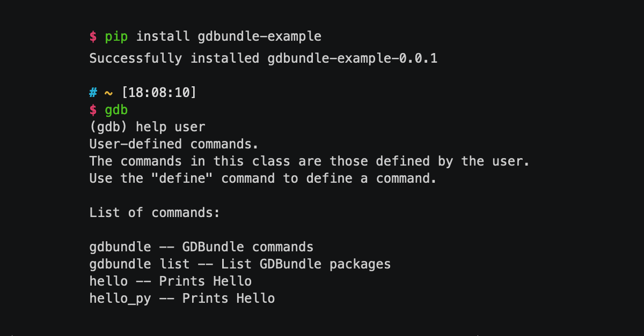Screen dimensions: 644x336
Task: Click the gdbundle -- GDBundle commands entry
Action: pos(201,247)
